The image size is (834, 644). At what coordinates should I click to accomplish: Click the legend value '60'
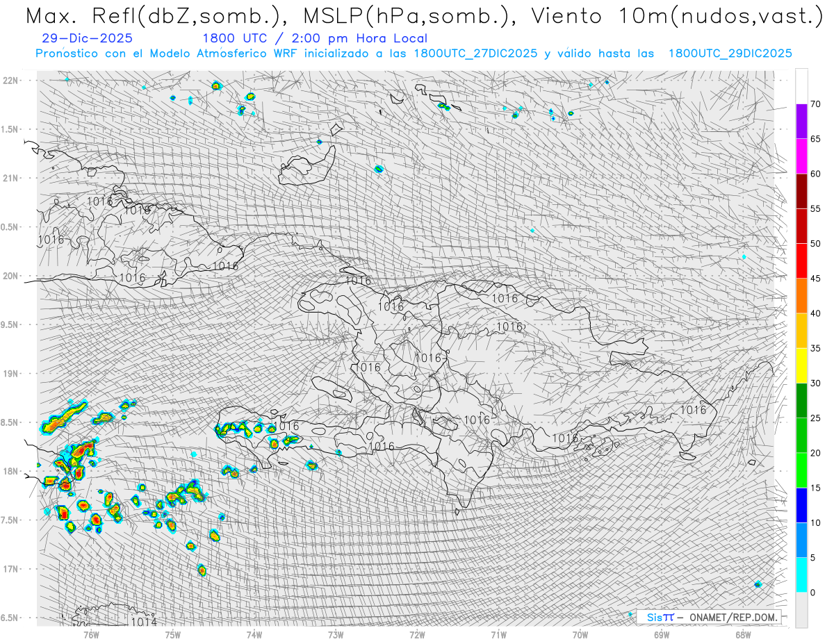point(815,174)
